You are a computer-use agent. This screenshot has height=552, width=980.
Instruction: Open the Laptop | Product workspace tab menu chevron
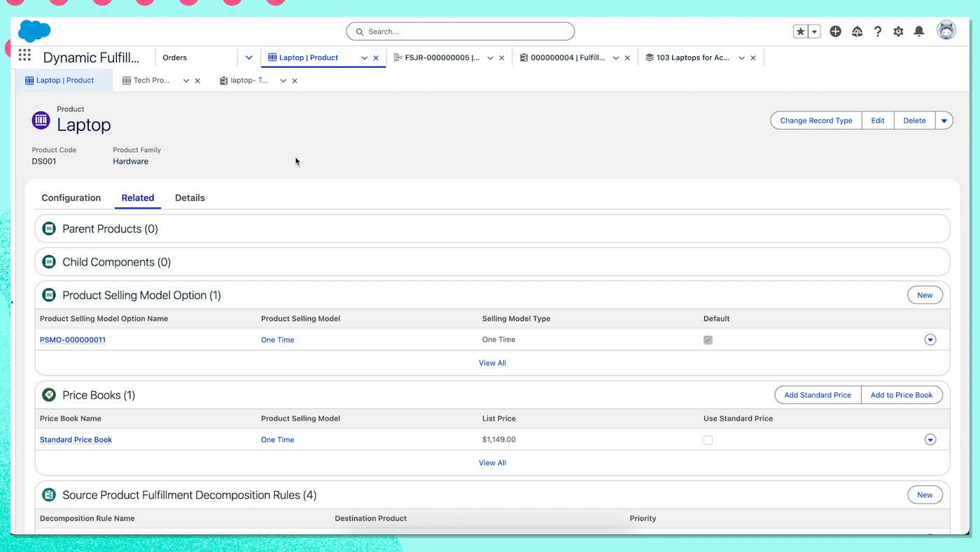point(364,58)
